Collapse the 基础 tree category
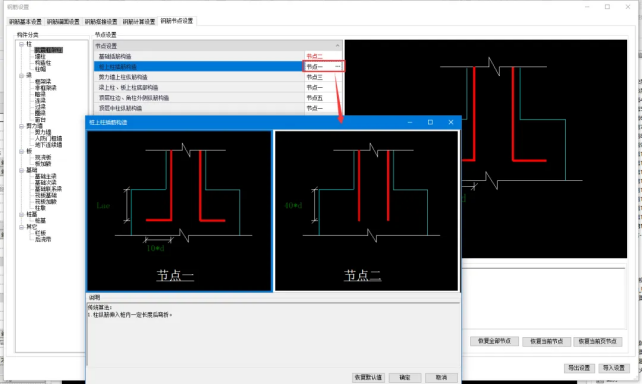 [21, 170]
